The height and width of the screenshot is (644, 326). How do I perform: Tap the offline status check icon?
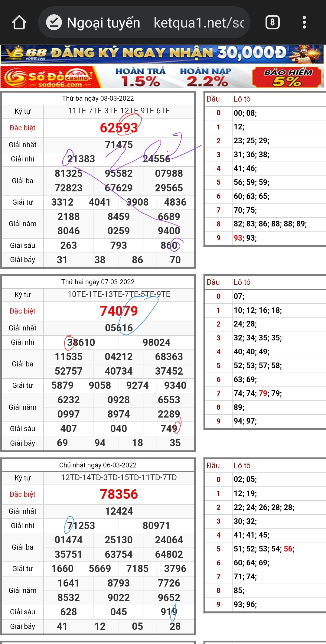click(54, 22)
